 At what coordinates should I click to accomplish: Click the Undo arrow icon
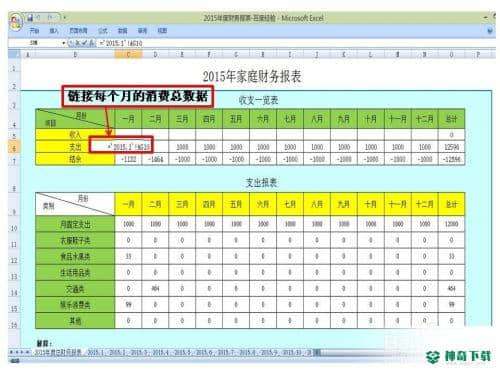[x=39, y=17]
